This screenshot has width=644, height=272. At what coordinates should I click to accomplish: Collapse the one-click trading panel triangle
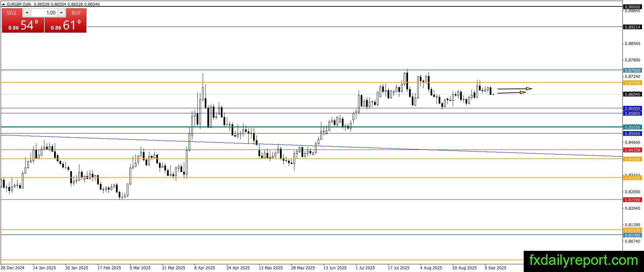click(4, 4)
